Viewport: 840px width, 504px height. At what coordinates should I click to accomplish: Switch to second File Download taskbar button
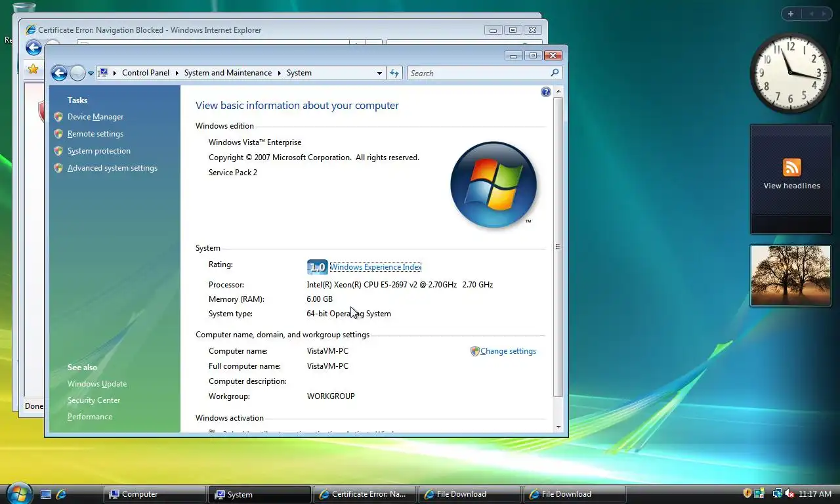(574, 494)
